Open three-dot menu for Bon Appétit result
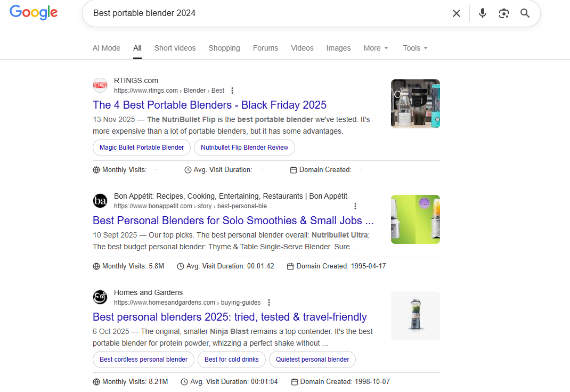Image resolution: width=570 pixels, height=392 pixels. point(355,206)
